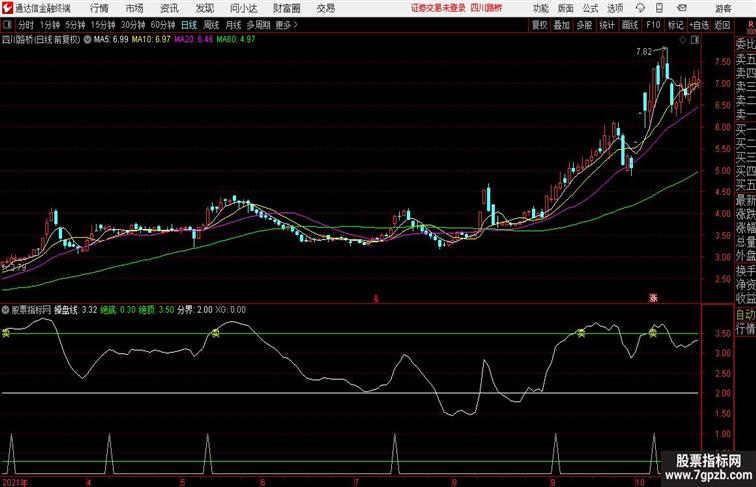This screenshot has width=756, height=487.
Task: Click the 画线 drawing toolbar button
Action: point(630,25)
